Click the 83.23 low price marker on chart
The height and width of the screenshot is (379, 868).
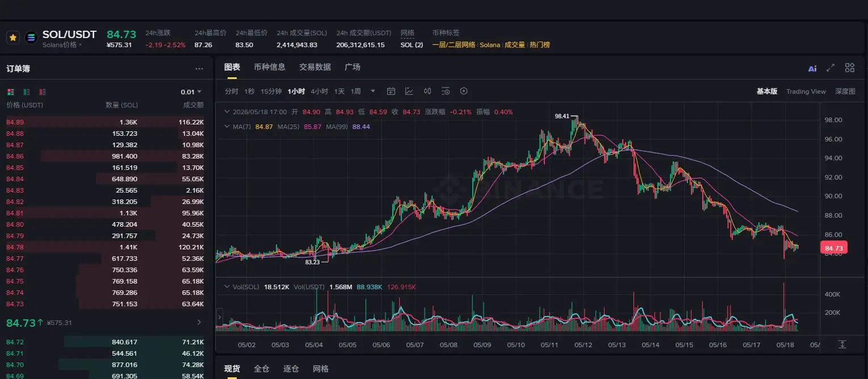tap(312, 263)
